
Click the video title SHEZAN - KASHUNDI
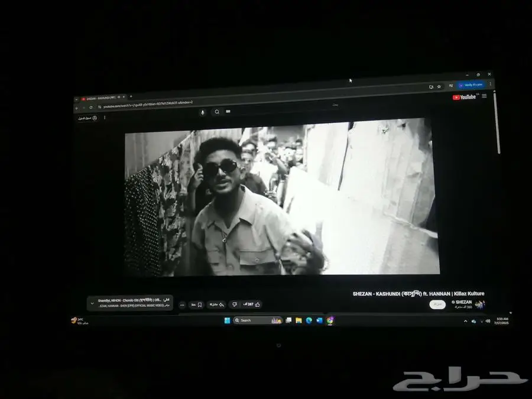tap(419, 294)
